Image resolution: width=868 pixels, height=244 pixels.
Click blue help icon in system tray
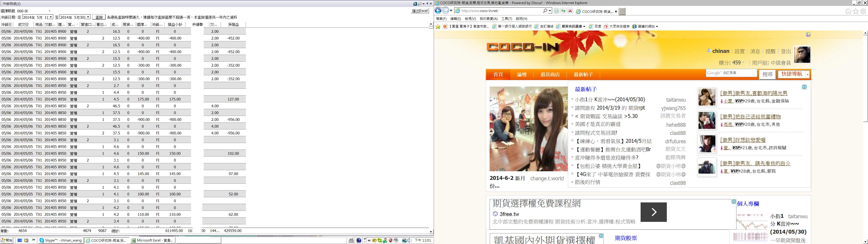point(359,240)
